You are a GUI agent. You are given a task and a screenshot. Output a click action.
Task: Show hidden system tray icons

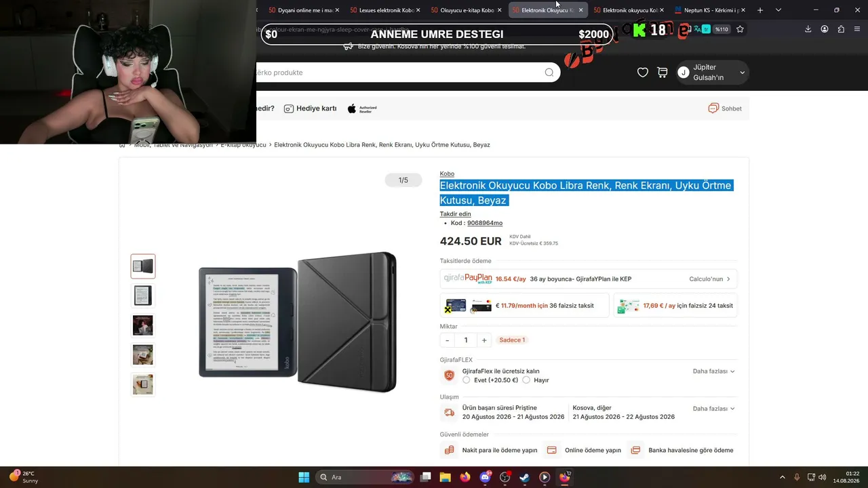tap(782, 477)
